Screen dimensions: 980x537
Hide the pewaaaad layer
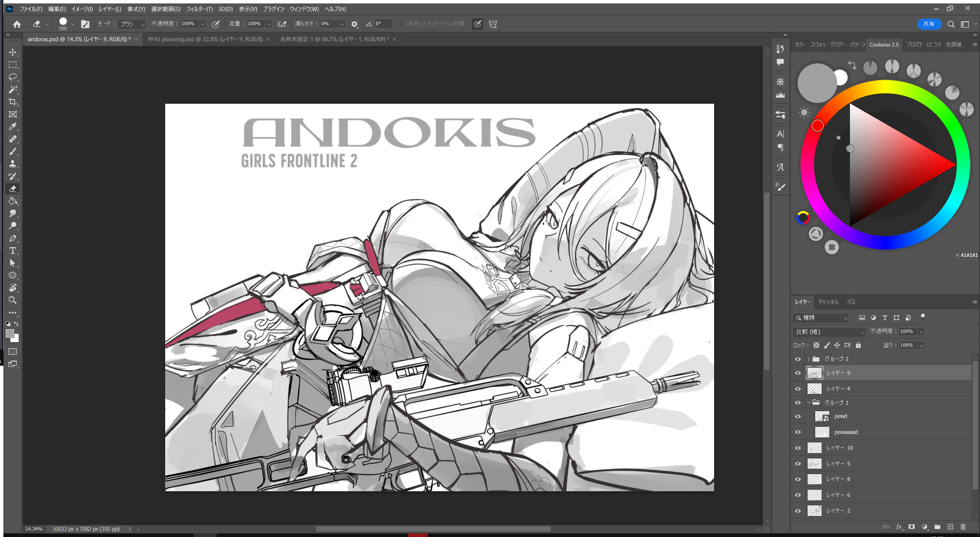798,432
